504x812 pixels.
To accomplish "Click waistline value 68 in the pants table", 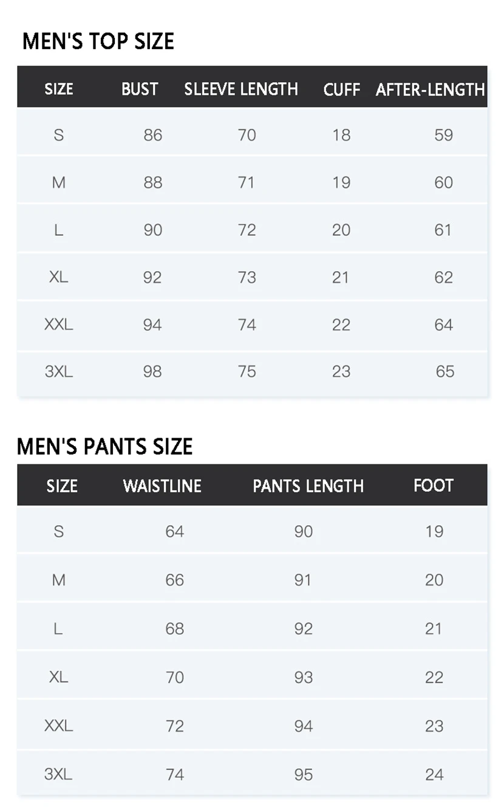I will point(175,628).
